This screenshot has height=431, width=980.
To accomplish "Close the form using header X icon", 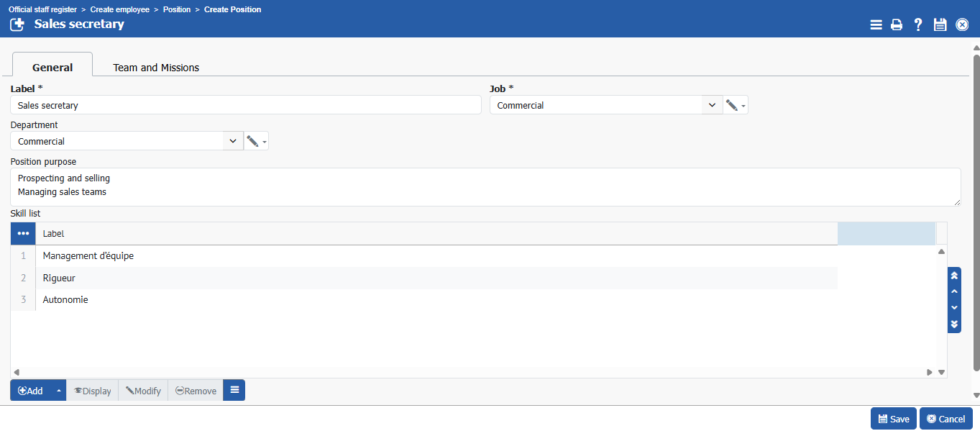I will click(962, 25).
